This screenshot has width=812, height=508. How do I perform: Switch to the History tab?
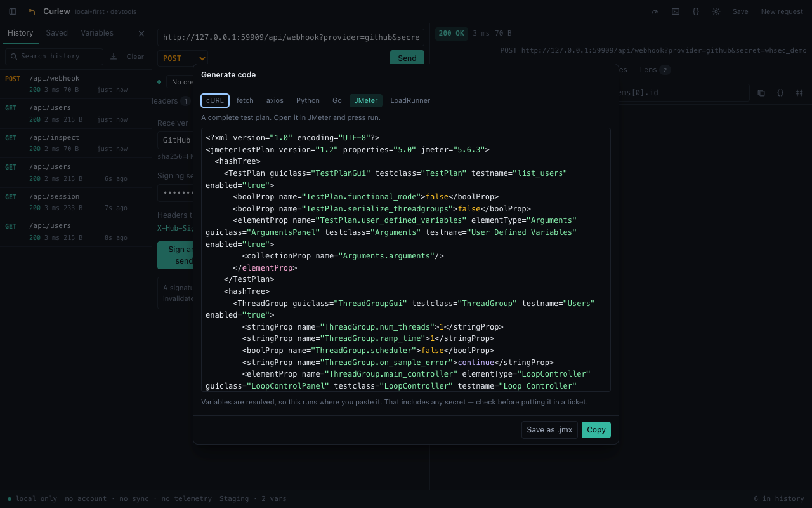coord(20,33)
